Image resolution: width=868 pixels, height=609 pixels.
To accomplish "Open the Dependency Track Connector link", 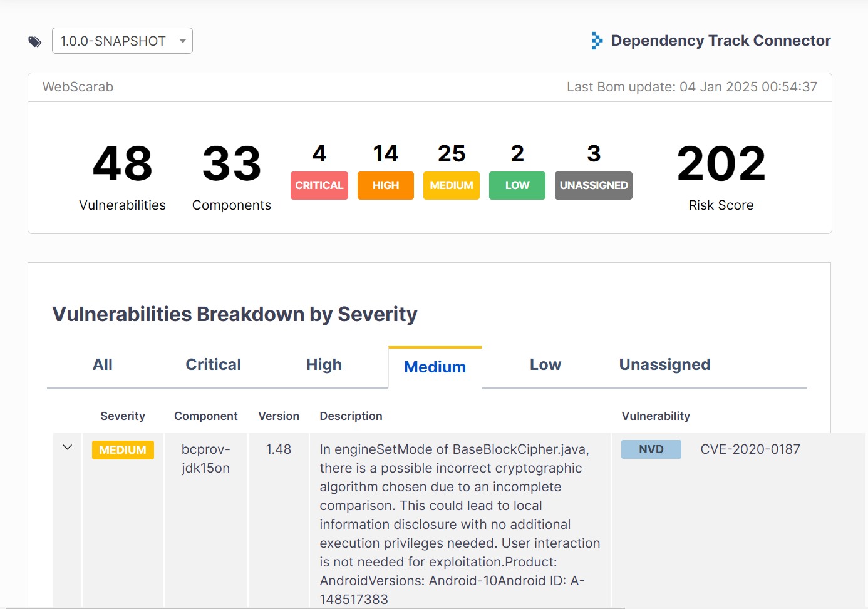I will coord(720,41).
